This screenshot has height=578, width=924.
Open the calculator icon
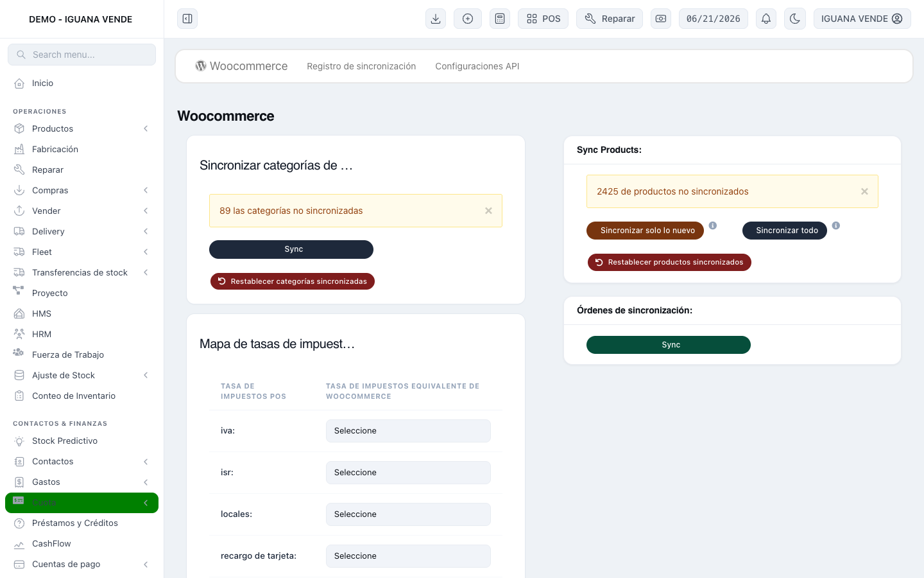pos(500,19)
